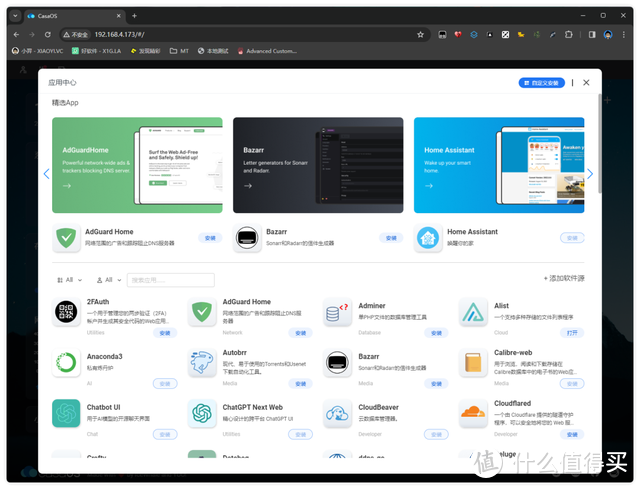Click the App Center vertical scrollbar
Screen dimensions: 640x489
(600, 143)
